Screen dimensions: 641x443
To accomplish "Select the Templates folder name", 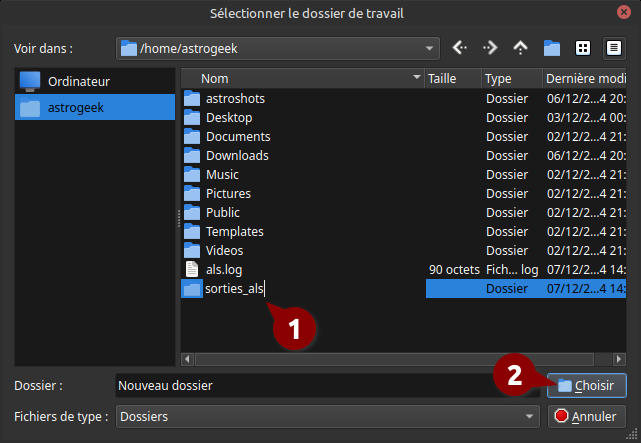I will pyautogui.click(x=235, y=232).
